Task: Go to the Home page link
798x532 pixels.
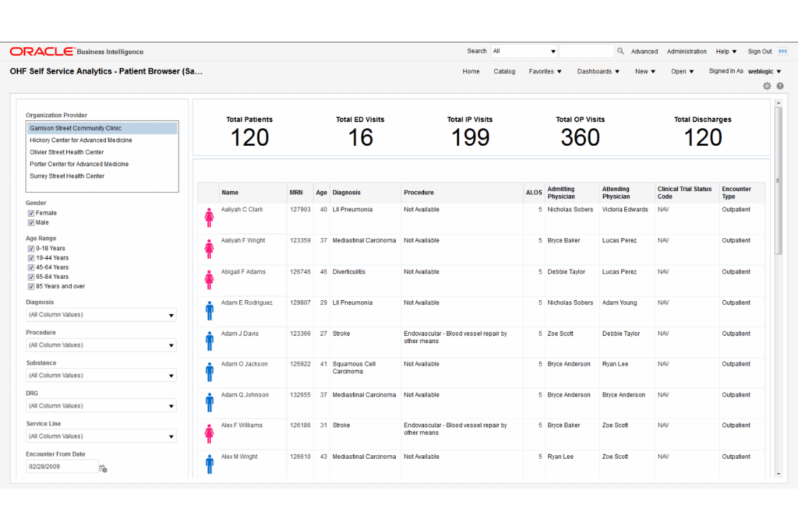Action: 471,71
